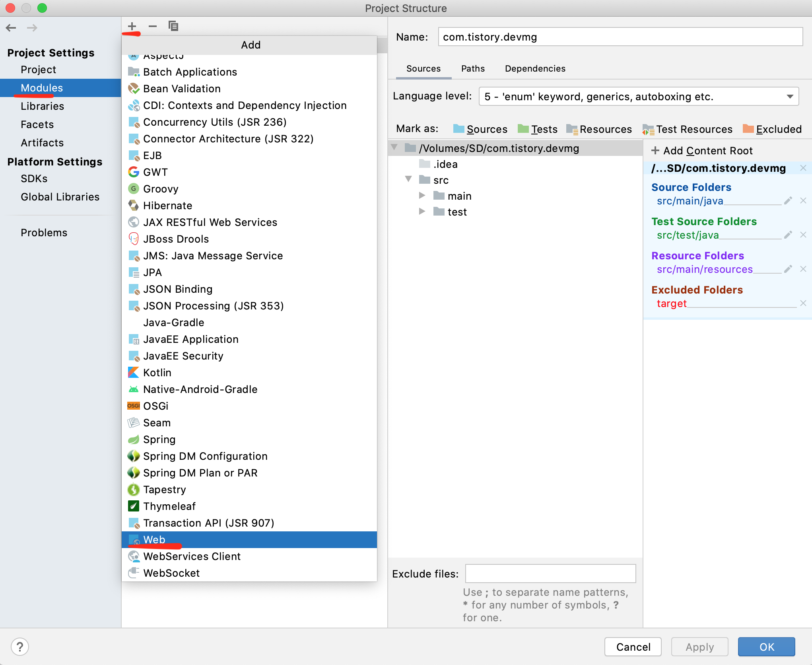
Task: Click the Exclude files input field
Action: (x=550, y=574)
